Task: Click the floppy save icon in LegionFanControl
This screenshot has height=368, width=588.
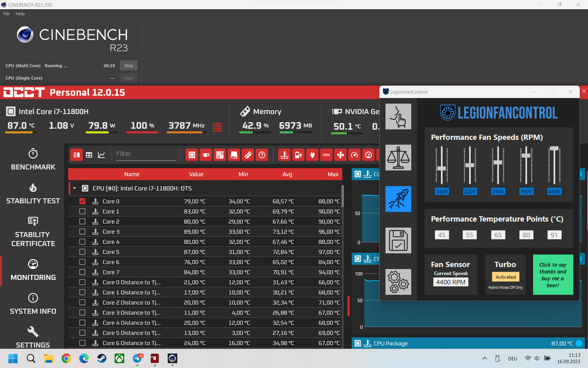Action: coord(398,240)
